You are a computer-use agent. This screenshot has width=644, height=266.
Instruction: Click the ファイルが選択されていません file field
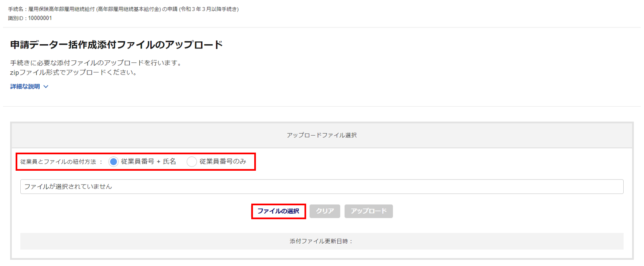pos(321,186)
